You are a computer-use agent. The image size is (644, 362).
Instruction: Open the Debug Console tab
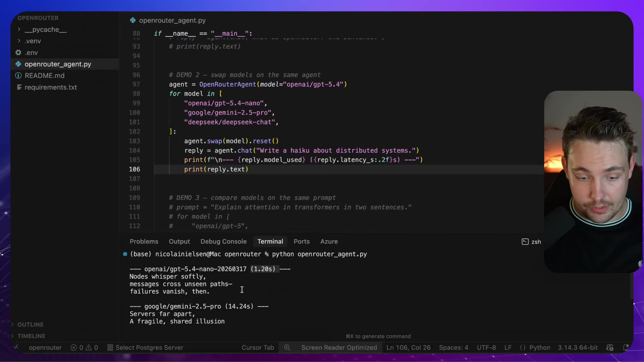(x=223, y=242)
